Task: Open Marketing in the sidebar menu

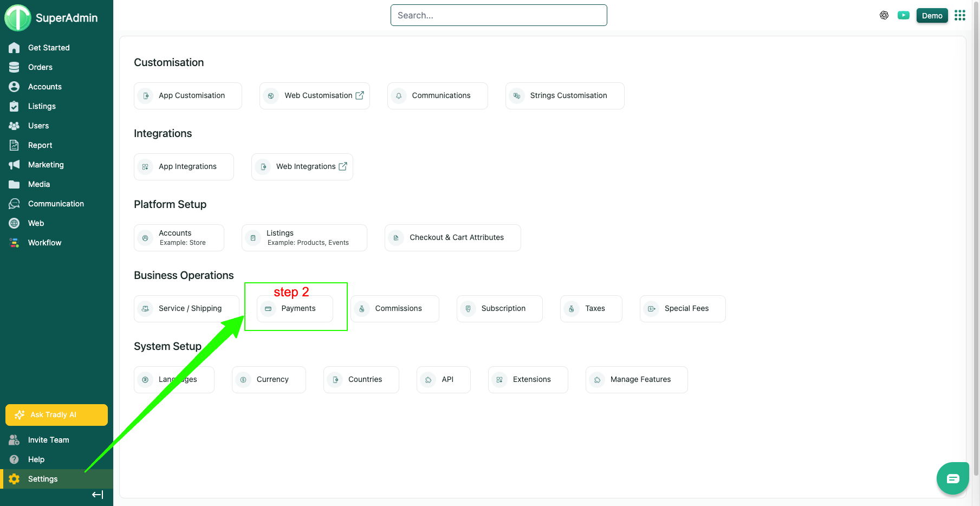Action: 46,165
